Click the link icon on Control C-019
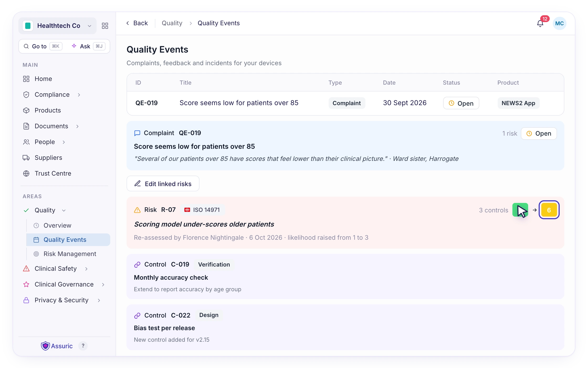Screen dimensions: 588x368 [x=137, y=265]
